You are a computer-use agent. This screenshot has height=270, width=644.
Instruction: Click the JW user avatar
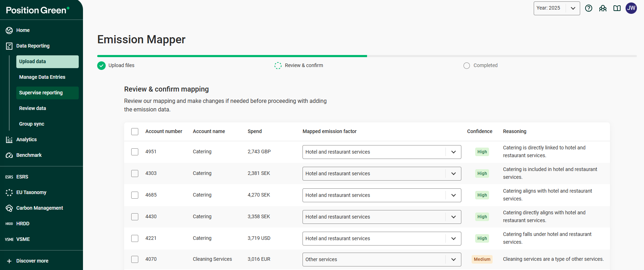(x=631, y=8)
